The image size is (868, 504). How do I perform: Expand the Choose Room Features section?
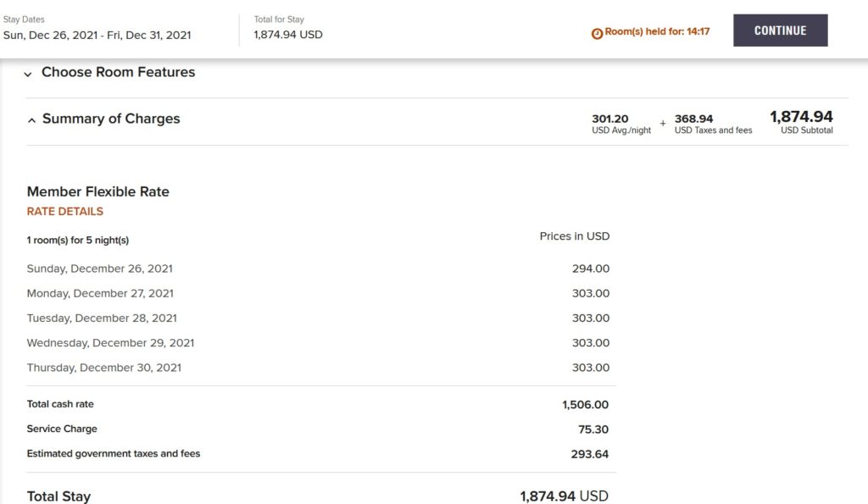tap(29, 74)
